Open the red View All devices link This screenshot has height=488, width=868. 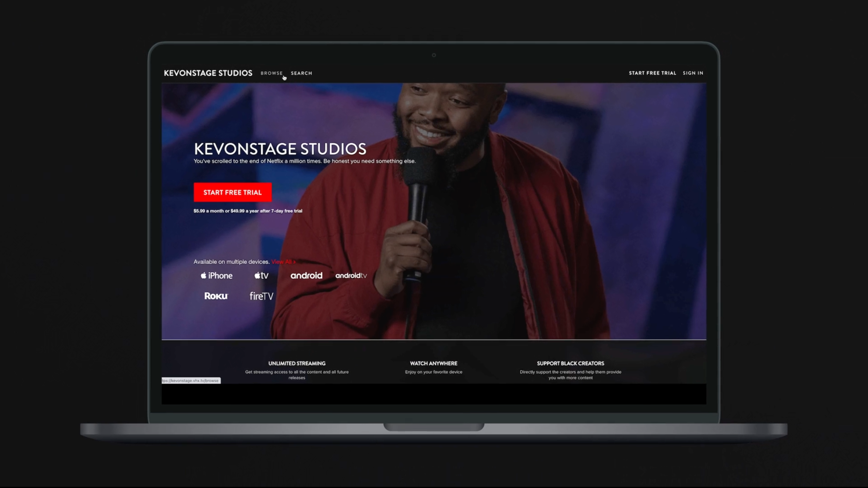pos(283,262)
